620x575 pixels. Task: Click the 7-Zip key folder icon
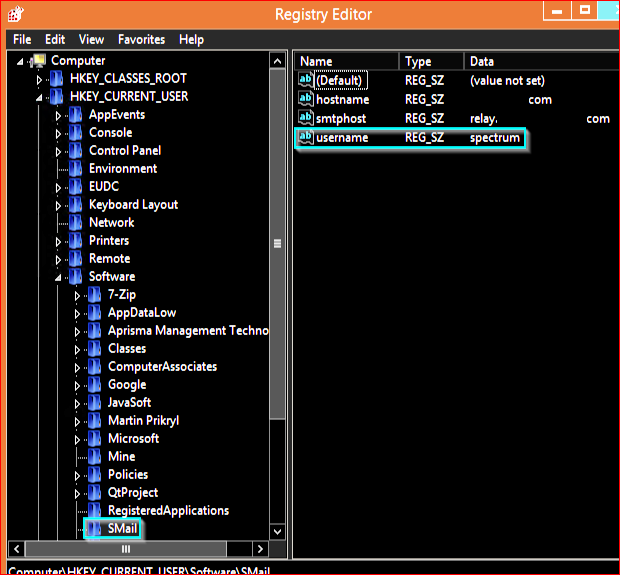pyautogui.click(x=95, y=295)
